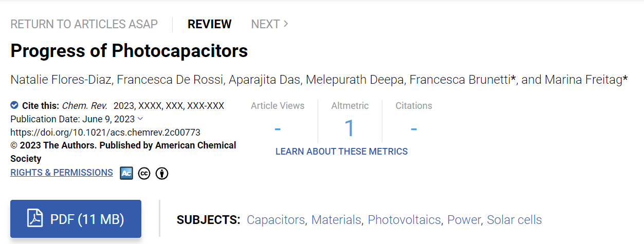644x244 pixels.
Task: Click the Power subject link
Action: tap(464, 220)
